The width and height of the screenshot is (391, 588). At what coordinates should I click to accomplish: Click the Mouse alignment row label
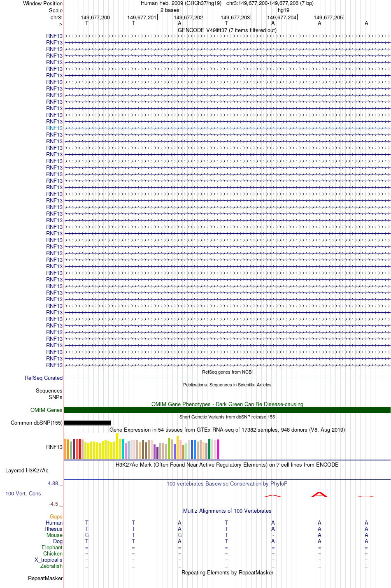(54, 535)
